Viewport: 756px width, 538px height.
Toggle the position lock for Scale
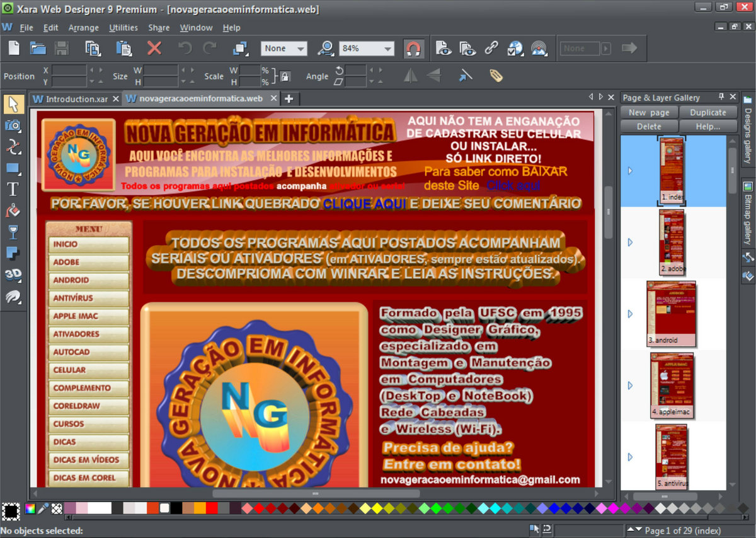coord(285,76)
